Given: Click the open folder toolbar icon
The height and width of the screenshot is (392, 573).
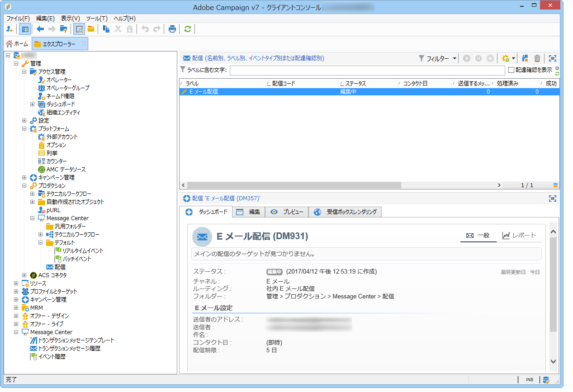Looking at the screenshot, I should click(91, 29).
